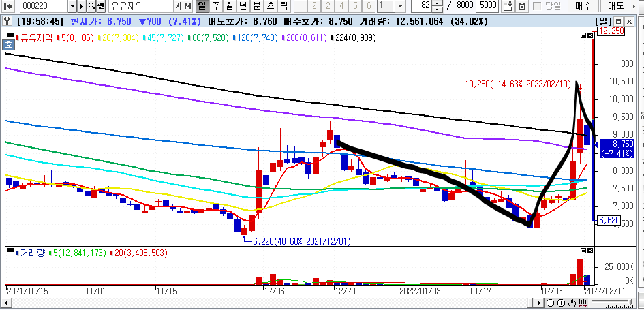Click the 호 quote button at chart corner
The width and height of the screenshot is (644, 310).
pyautogui.click(x=8, y=44)
